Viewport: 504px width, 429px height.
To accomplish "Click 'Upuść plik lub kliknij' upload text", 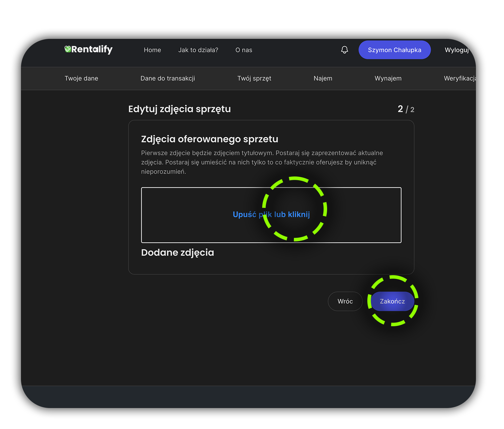I will (x=271, y=215).
